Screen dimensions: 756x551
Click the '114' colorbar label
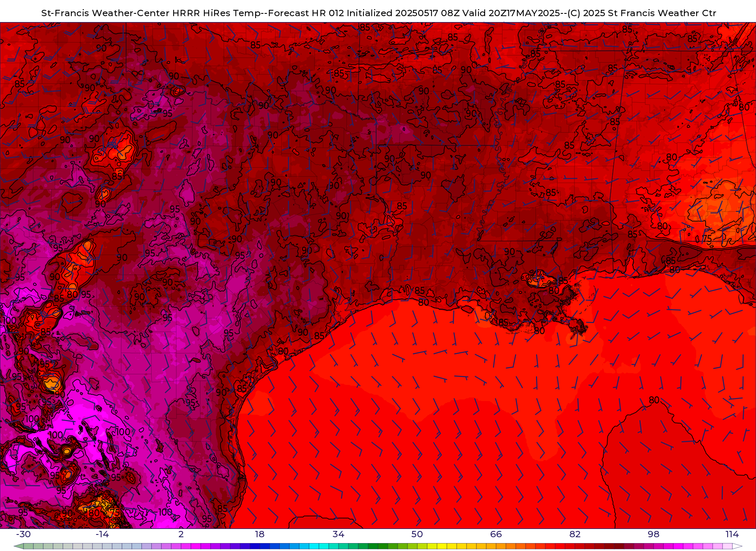tap(732, 534)
